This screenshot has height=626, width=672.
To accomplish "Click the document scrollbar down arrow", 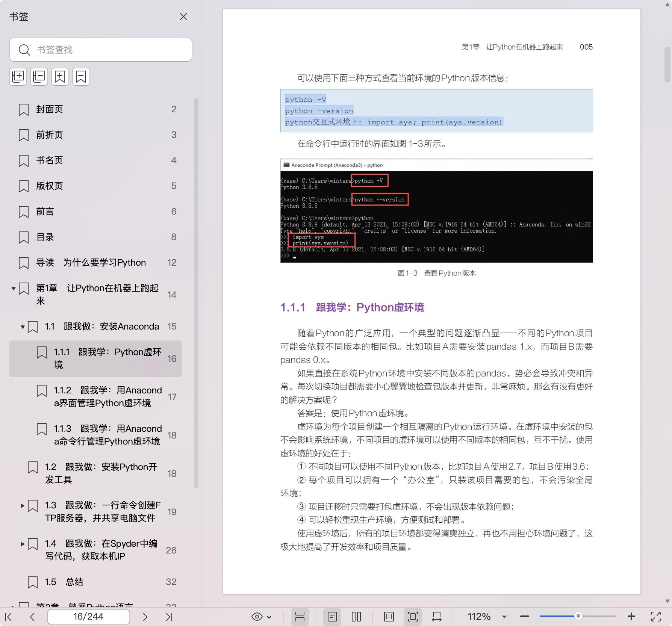I will 667,601.
